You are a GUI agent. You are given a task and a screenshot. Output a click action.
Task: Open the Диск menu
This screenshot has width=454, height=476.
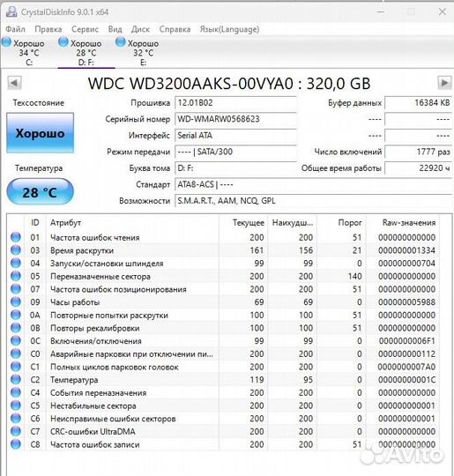(x=140, y=29)
